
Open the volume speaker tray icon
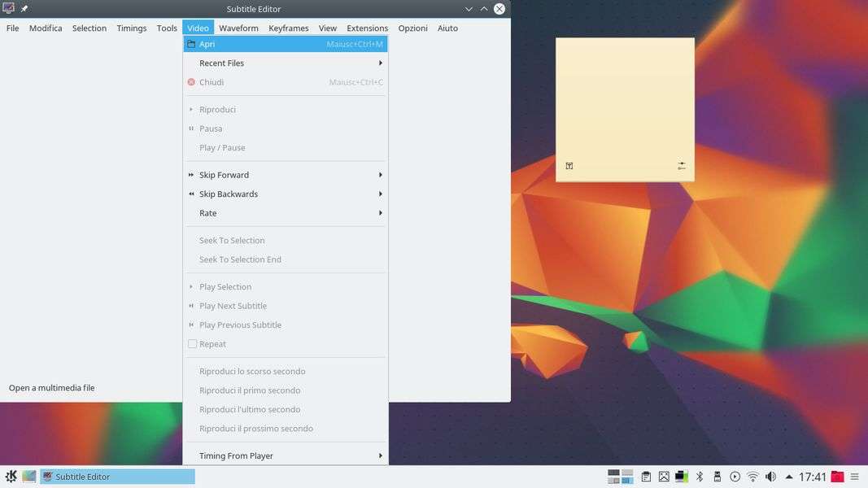click(x=770, y=477)
